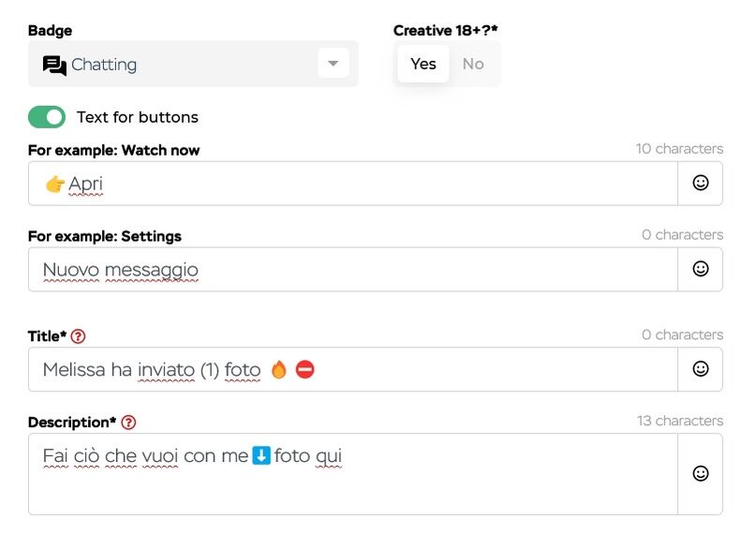This screenshot has width=756, height=534.
Task: Select Yes for Creative 18+
Action: [x=423, y=64]
